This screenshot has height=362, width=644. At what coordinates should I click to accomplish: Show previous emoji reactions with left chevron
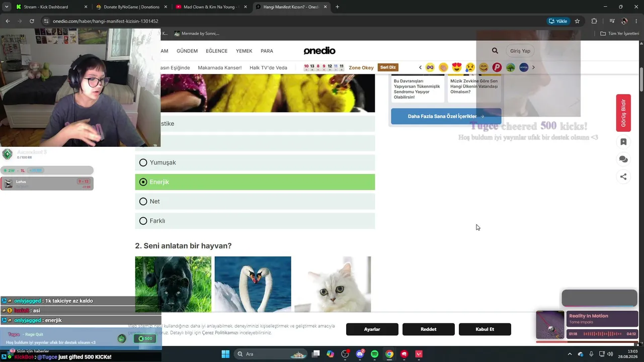pyautogui.click(x=420, y=67)
